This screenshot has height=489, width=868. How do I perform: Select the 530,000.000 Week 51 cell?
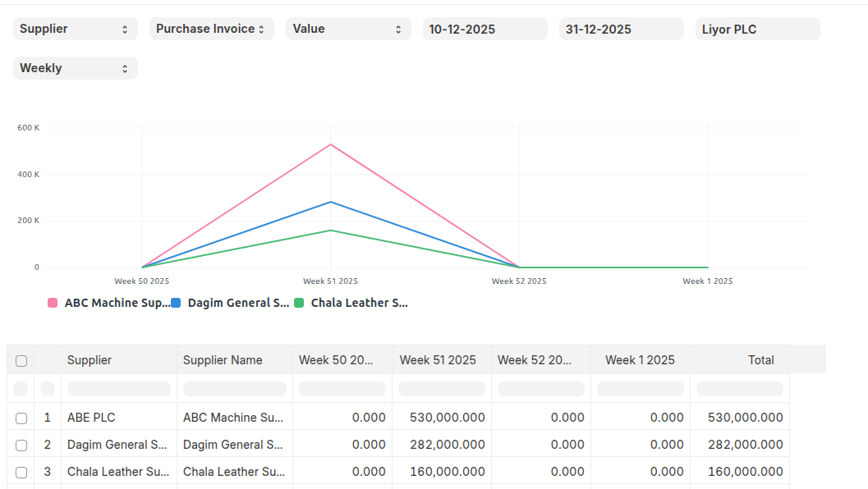[447, 418]
